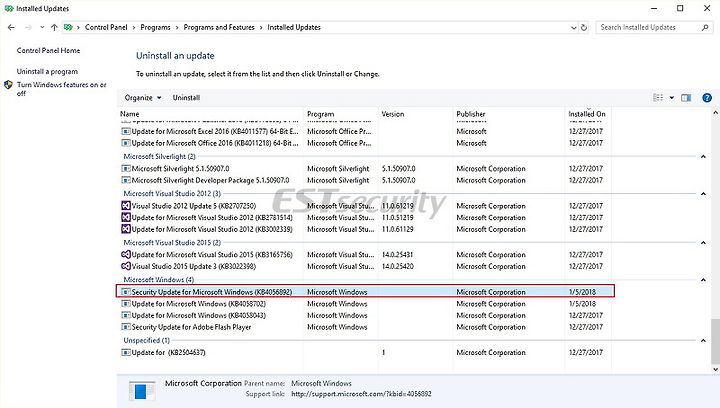
Task: Collapse the Unspecified group
Action: [703, 341]
